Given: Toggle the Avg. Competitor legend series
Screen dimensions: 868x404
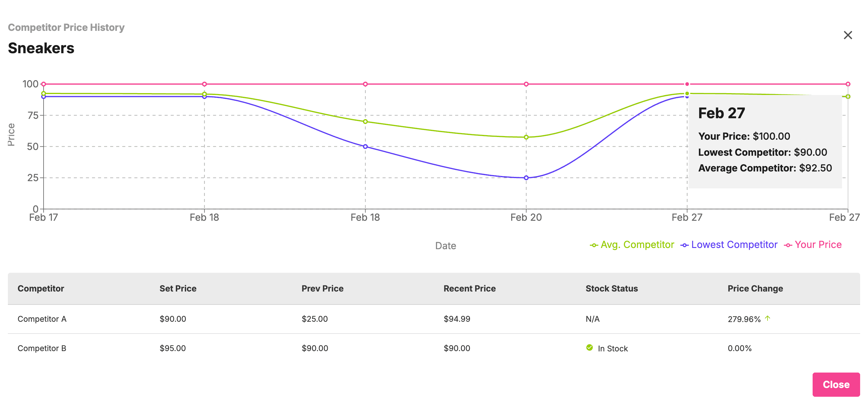Looking at the screenshot, I should pos(632,245).
